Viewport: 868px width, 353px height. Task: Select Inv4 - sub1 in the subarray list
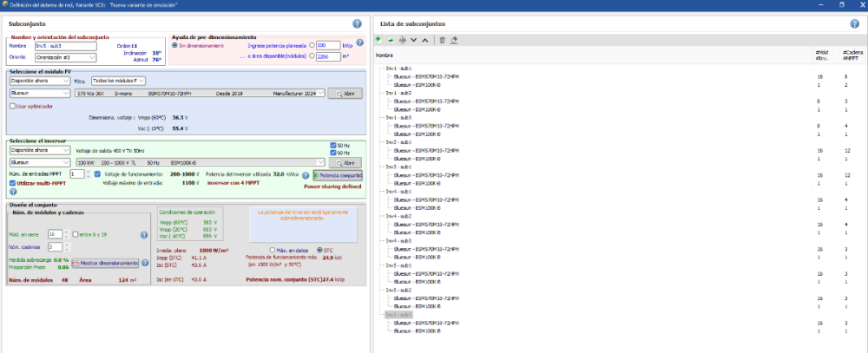(398, 191)
